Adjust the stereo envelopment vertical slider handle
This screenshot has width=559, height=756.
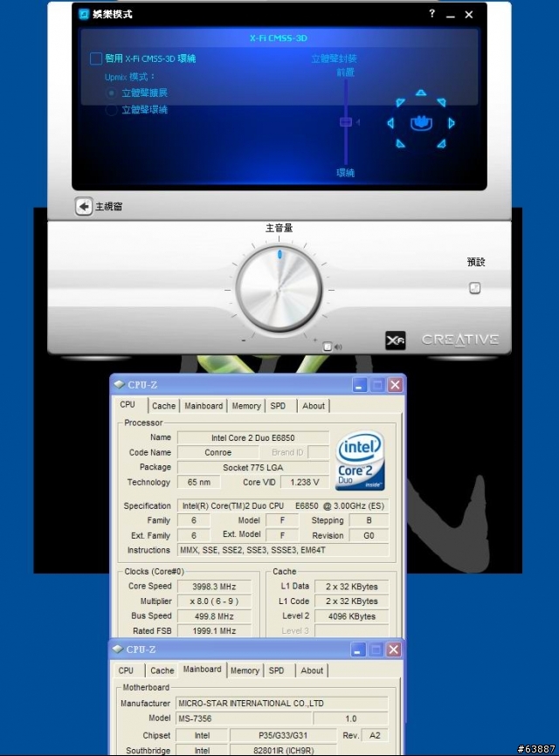tap(345, 122)
